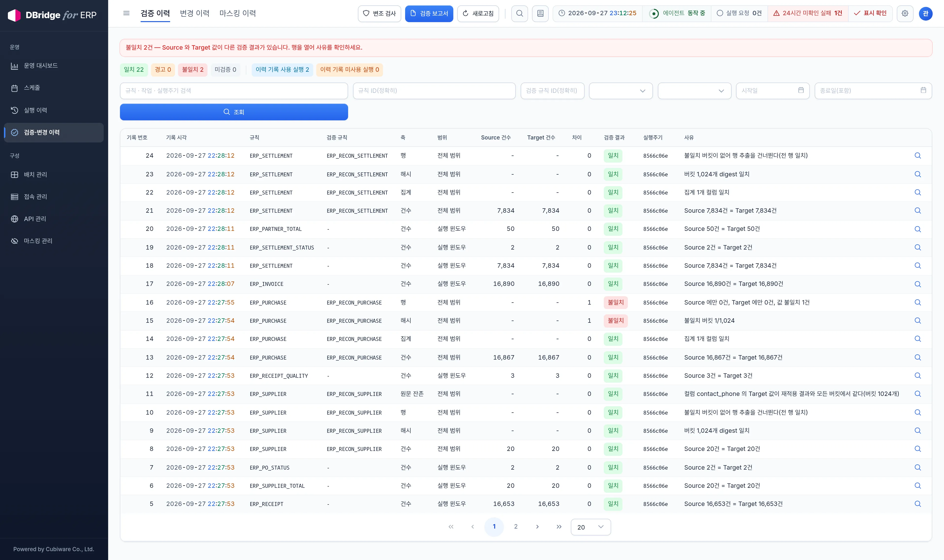Open 접속 관리 in sidebar
944x560 pixels.
(x=54, y=196)
